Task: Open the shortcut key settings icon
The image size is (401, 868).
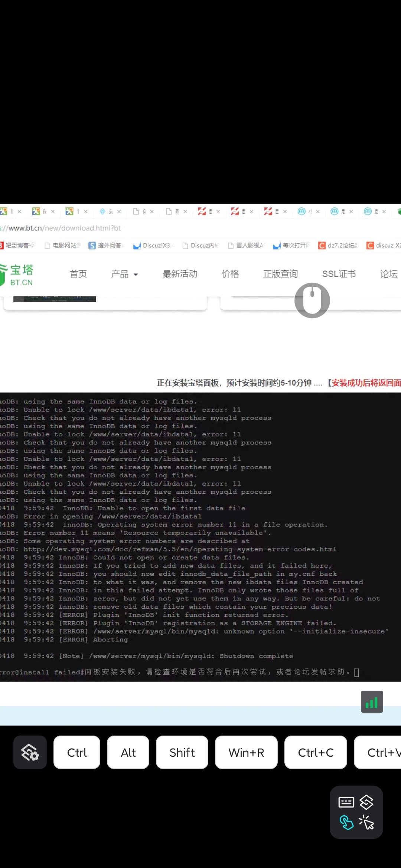Action: [x=30, y=752]
